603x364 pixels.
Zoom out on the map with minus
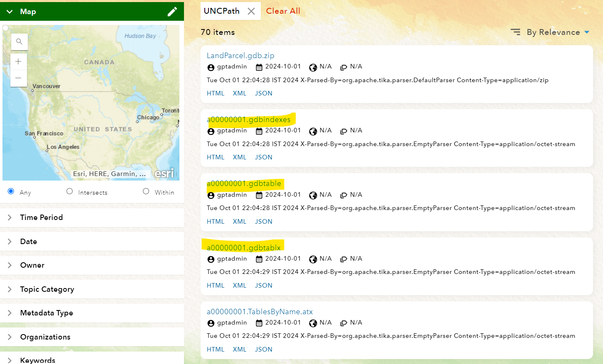(18, 78)
